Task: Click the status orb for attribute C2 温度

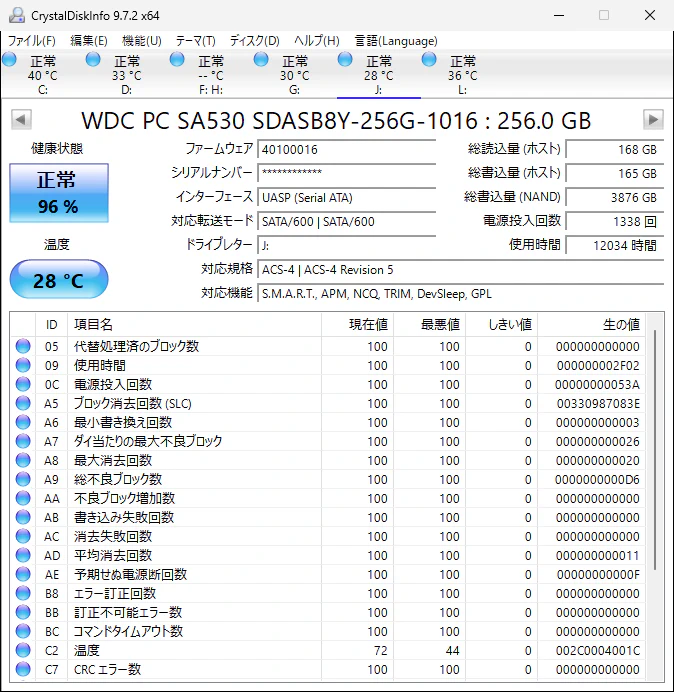Action: (23, 651)
